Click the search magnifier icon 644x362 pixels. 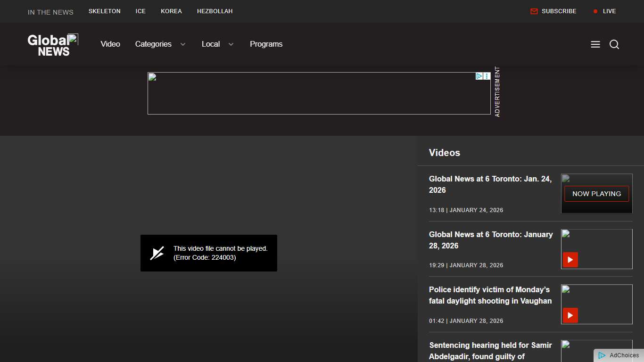(614, 44)
